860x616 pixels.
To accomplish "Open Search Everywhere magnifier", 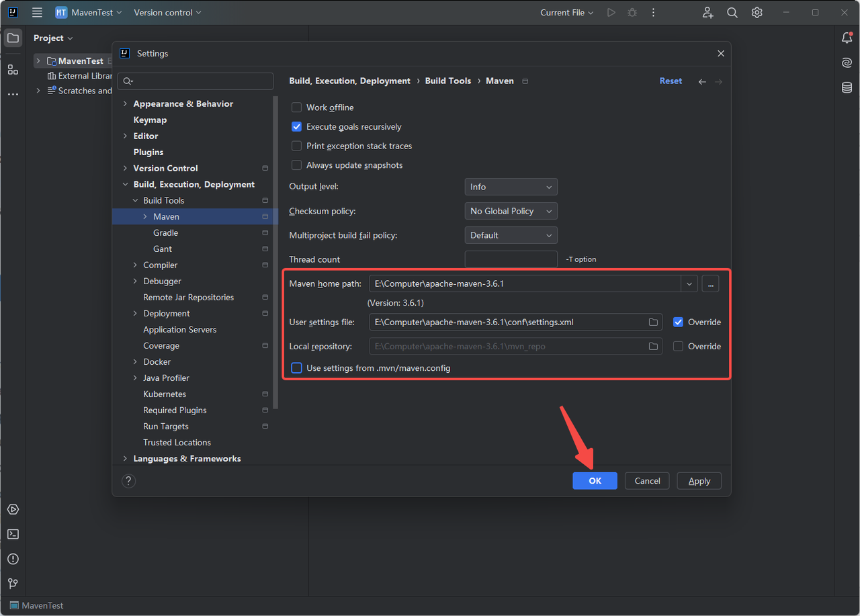I will [x=732, y=12].
